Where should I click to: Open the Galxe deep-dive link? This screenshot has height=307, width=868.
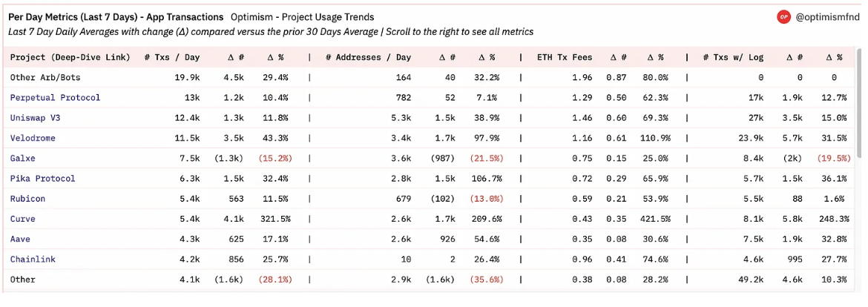pyautogui.click(x=23, y=158)
